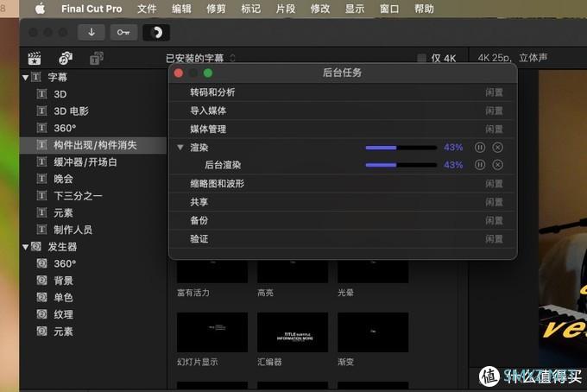Select the 渐变 title thumbnail

pyautogui.click(x=373, y=332)
